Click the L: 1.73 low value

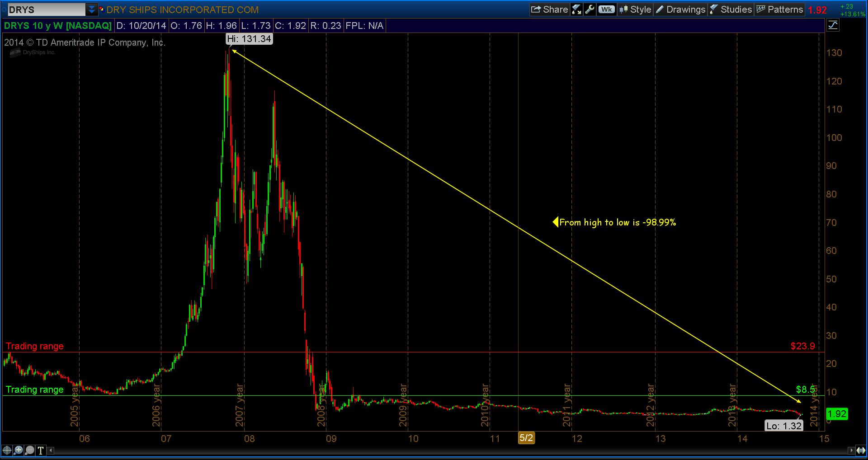coord(256,26)
